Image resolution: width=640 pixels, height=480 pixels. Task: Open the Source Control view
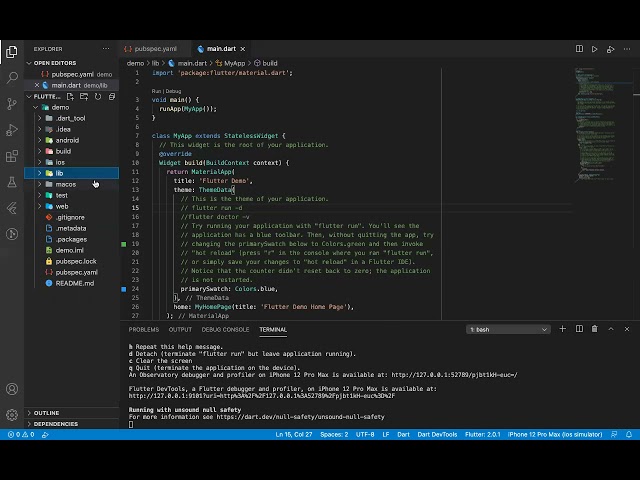12,103
